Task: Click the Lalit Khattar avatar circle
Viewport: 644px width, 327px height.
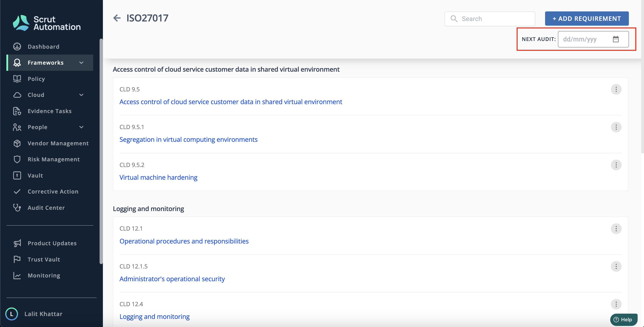Action: coord(11,314)
